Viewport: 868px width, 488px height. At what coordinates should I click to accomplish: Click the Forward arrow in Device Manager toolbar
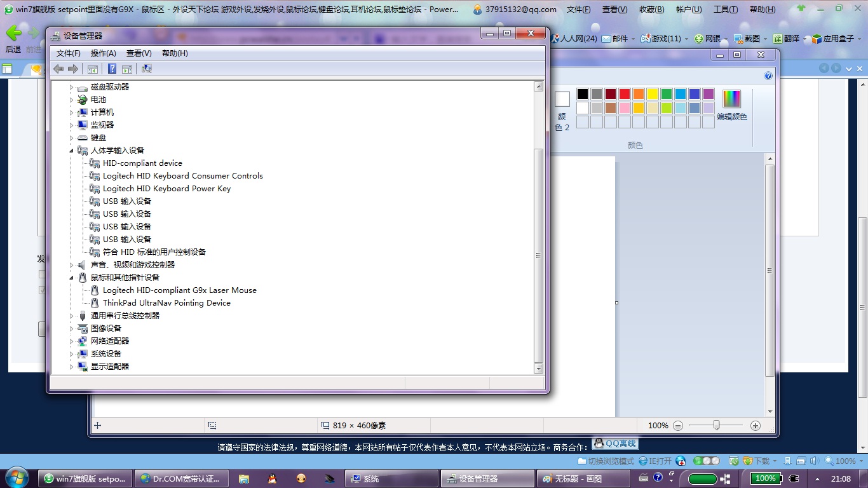tap(73, 69)
